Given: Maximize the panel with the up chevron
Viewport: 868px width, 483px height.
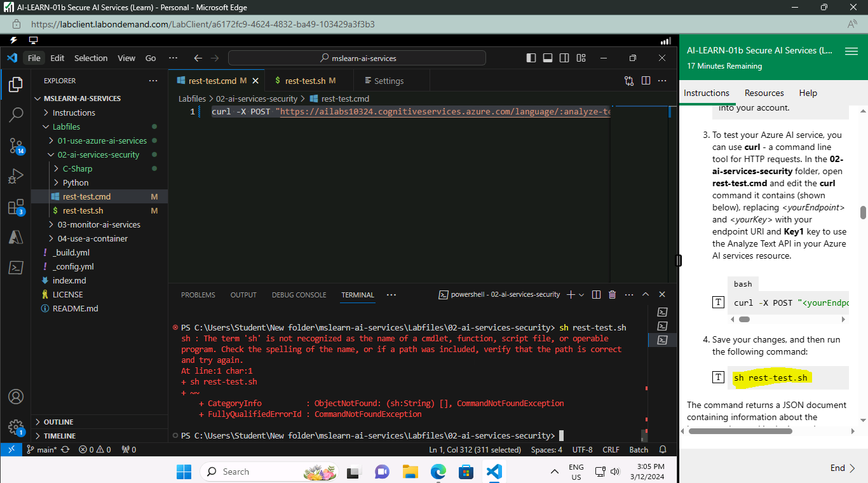Looking at the screenshot, I should [x=646, y=294].
